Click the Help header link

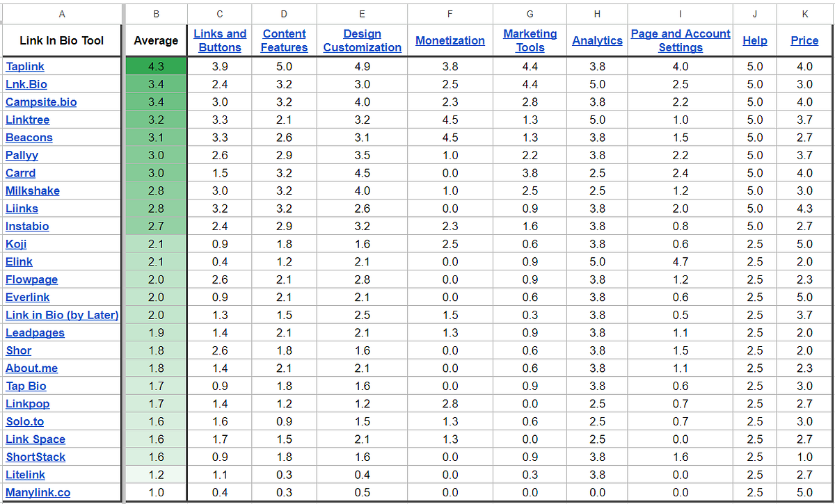(755, 40)
